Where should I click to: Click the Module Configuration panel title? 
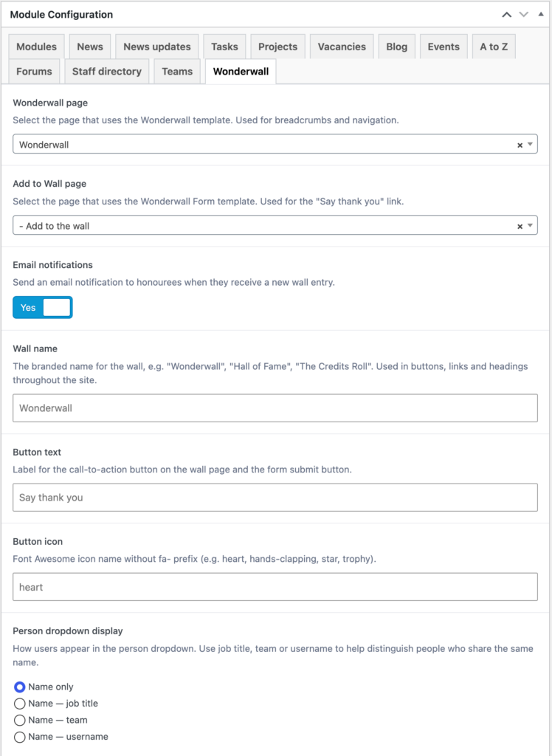[x=62, y=15]
